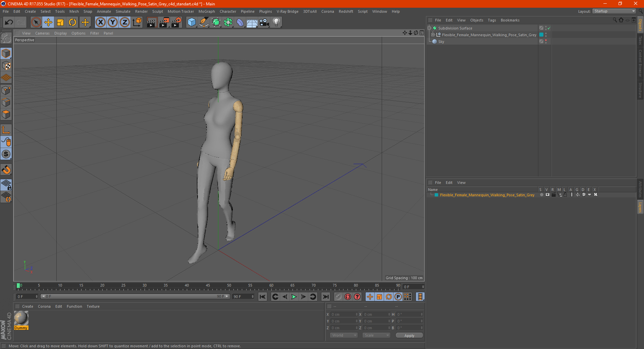Select the Sky object

pyautogui.click(x=441, y=42)
